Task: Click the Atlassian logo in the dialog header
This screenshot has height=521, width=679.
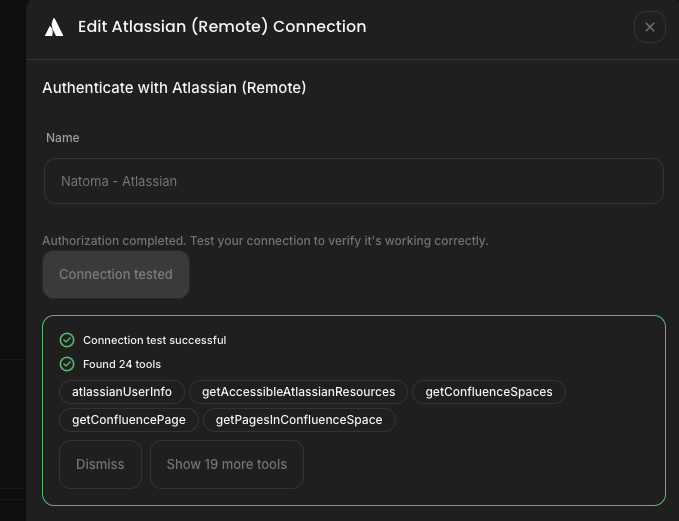Action: coord(54,27)
